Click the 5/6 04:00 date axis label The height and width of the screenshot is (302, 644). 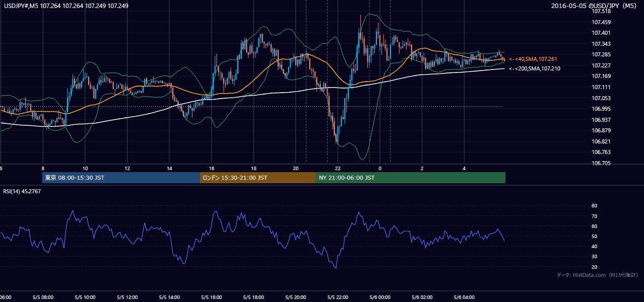(464, 297)
